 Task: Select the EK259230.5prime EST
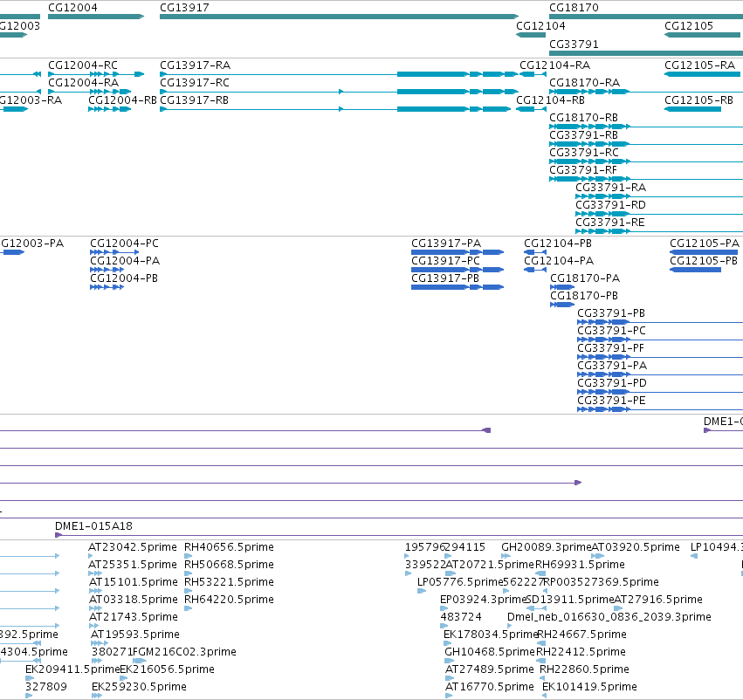(x=140, y=687)
